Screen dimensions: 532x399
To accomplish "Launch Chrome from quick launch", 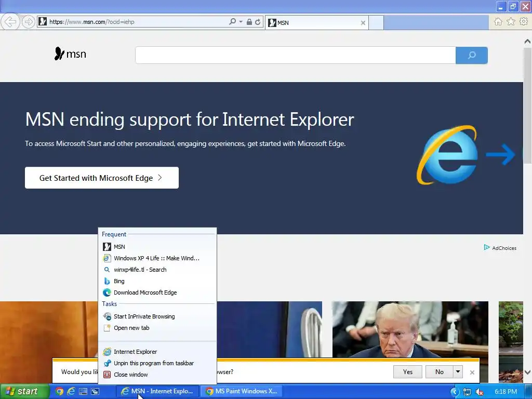I will pyautogui.click(x=59, y=392).
